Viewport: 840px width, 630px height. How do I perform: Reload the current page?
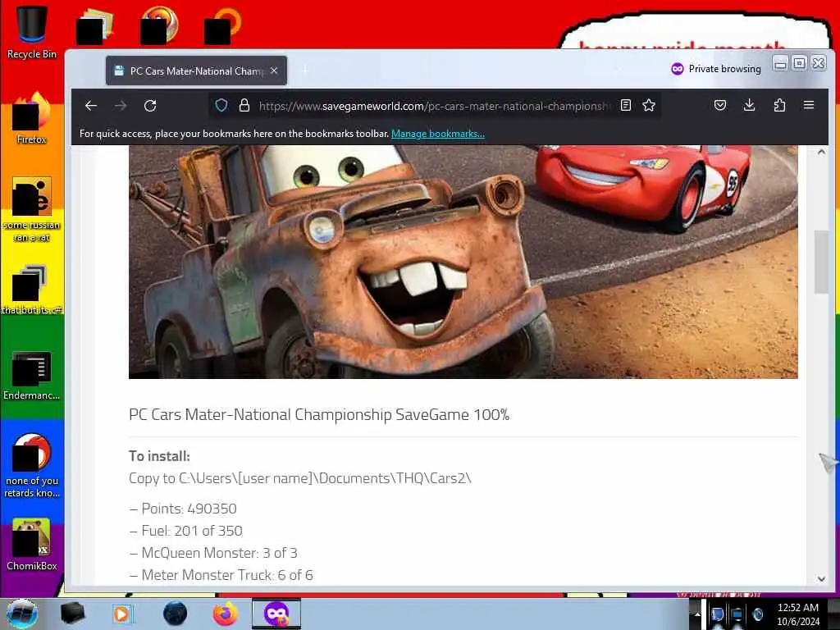150,106
